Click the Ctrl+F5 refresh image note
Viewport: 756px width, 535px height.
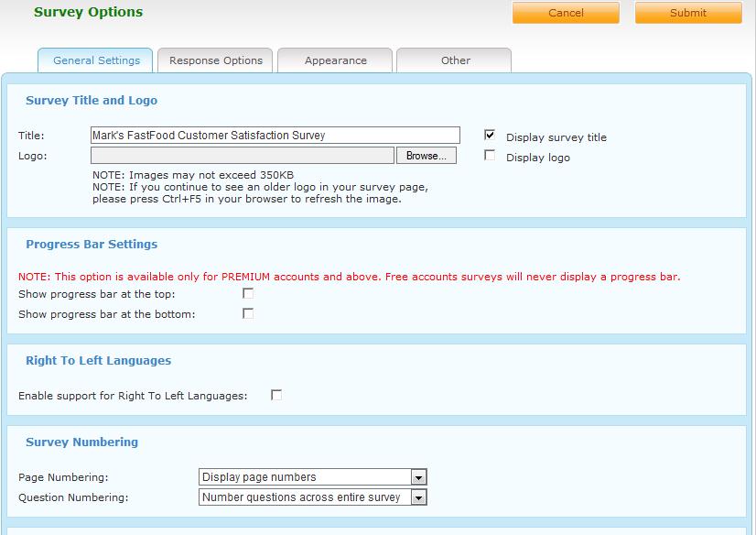(x=260, y=193)
